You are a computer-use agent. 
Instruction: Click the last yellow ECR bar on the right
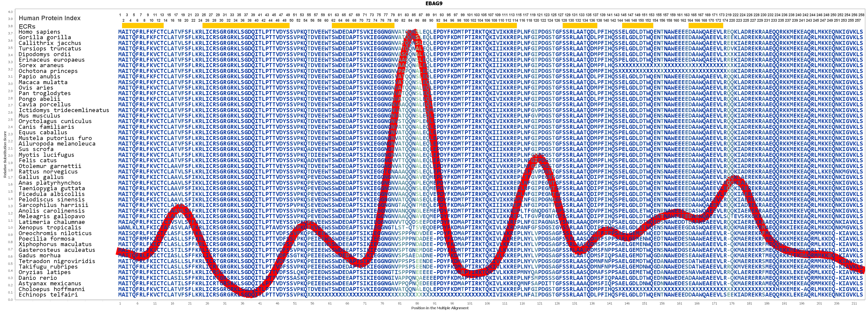(x=706, y=25)
